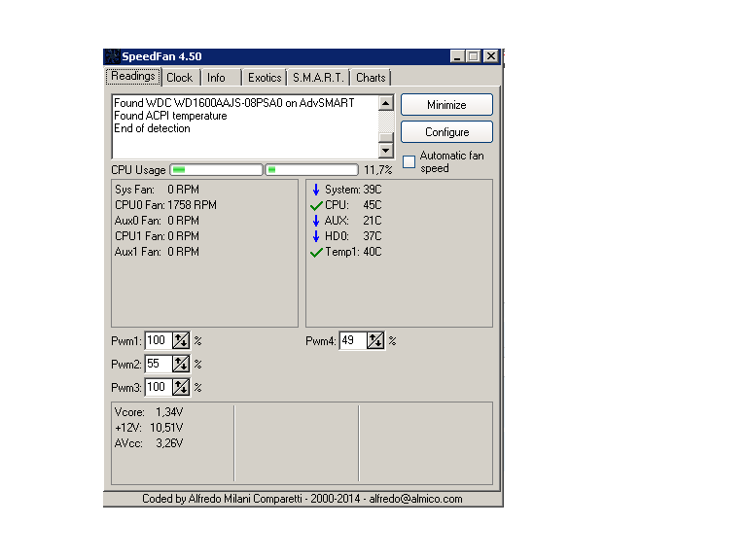This screenshot has height=560, width=747.
Task: Close the SpeedFan window
Action: coord(490,56)
